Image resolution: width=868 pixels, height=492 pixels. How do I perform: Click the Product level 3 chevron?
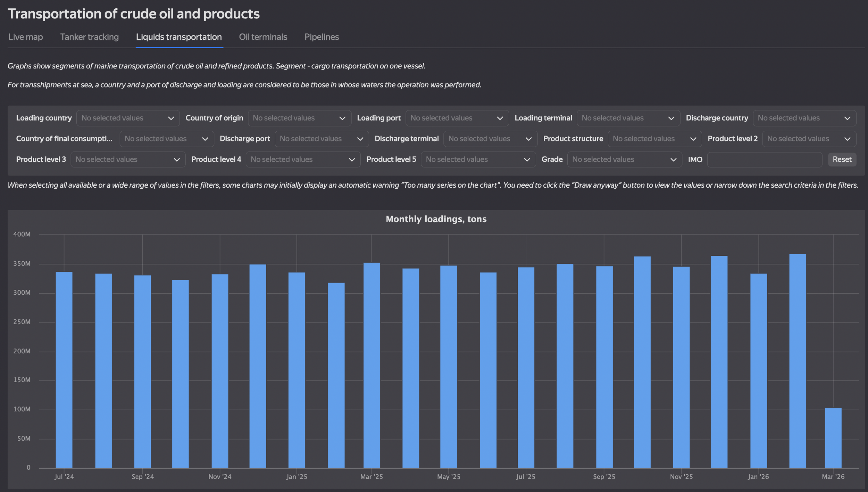pyautogui.click(x=176, y=160)
